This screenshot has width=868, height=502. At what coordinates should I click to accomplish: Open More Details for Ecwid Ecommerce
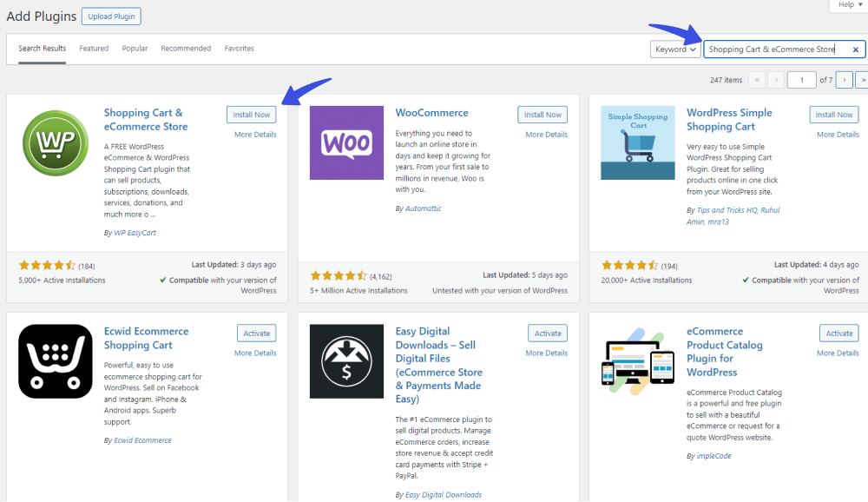(x=255, y=353)
